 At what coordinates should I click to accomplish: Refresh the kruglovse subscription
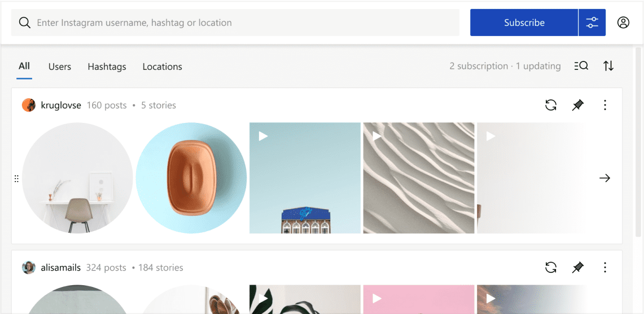tap(551, 105)
